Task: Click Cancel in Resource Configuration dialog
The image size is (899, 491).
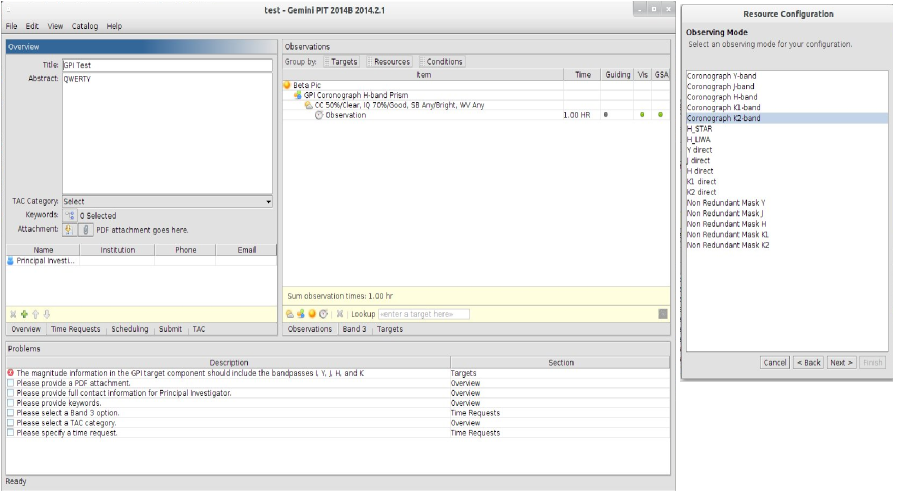Action: tap(774, 362)
